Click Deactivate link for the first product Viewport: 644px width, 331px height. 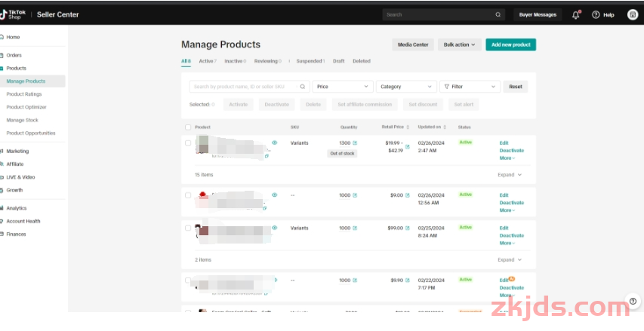coord(511,150)
